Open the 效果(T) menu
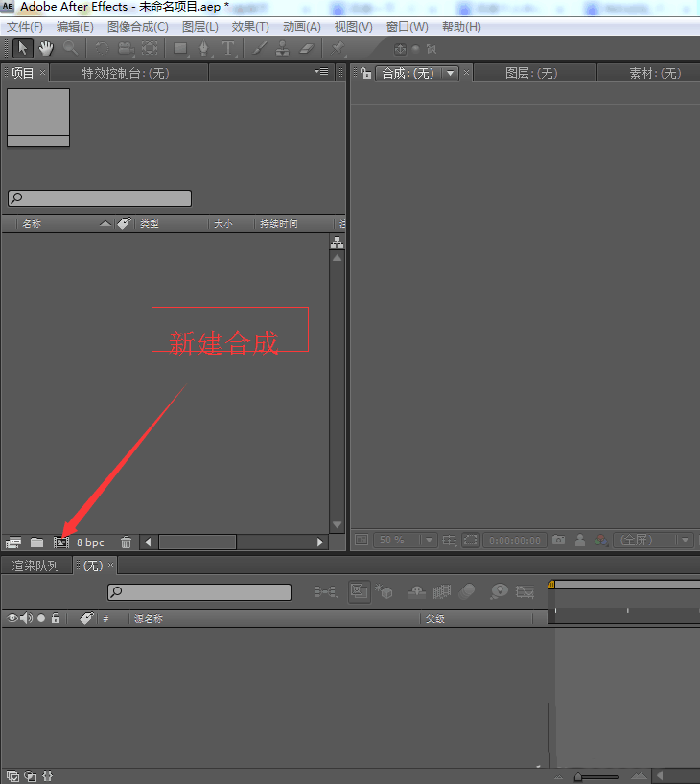The height and width of the screenshot is (784, 700). 250,27
